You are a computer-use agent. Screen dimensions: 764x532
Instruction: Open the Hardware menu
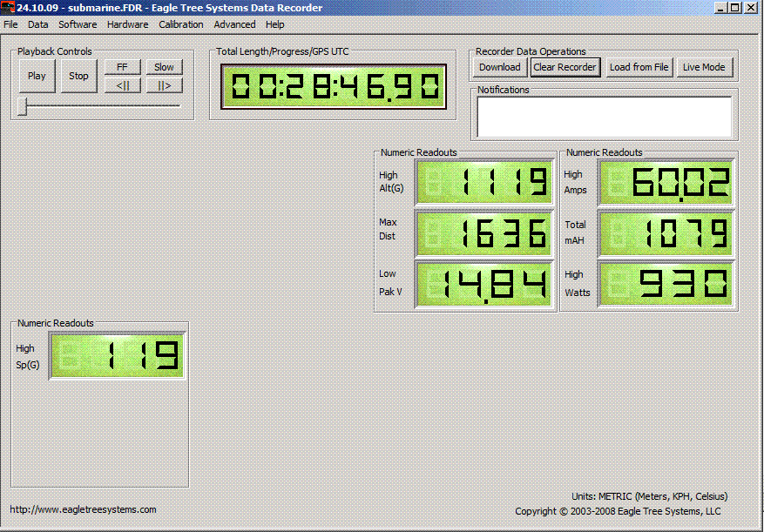[x=128, y=24]
